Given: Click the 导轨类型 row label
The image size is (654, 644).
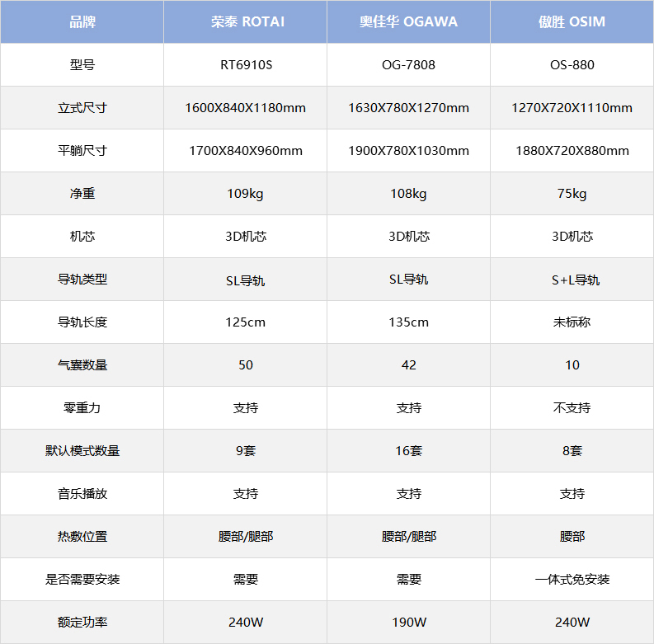Looking at the screenshot, I should 82,280.
